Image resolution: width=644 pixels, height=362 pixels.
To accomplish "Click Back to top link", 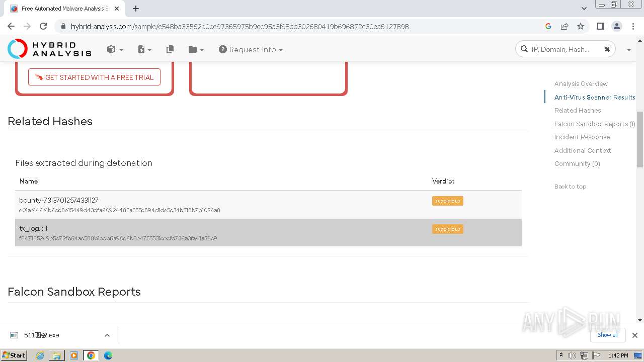I will [570, 186].
